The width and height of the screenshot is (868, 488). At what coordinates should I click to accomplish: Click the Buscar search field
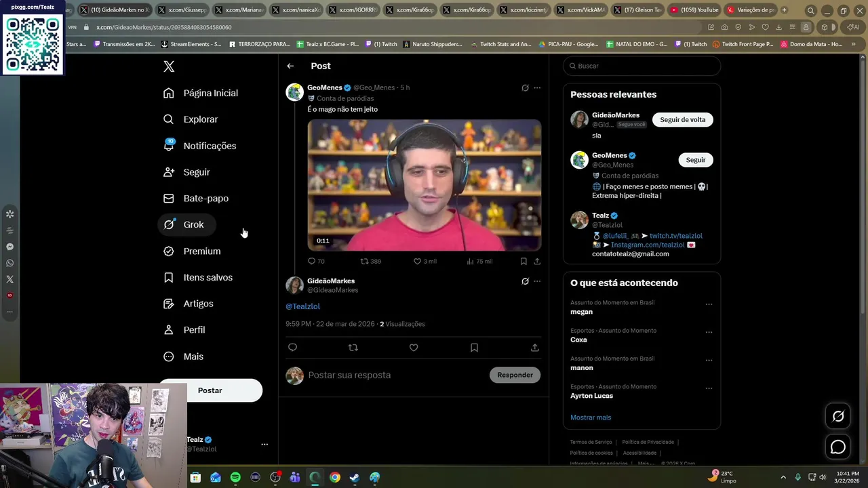[642, 66]
